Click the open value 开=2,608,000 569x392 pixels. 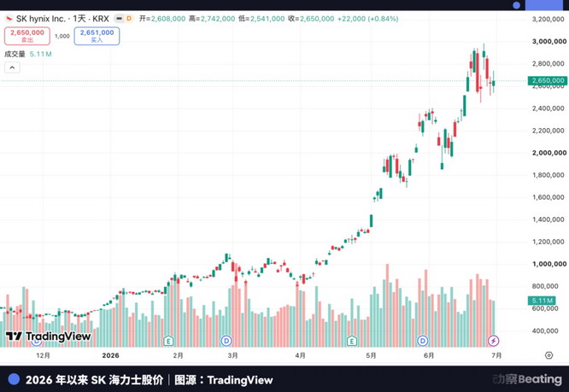162,19
